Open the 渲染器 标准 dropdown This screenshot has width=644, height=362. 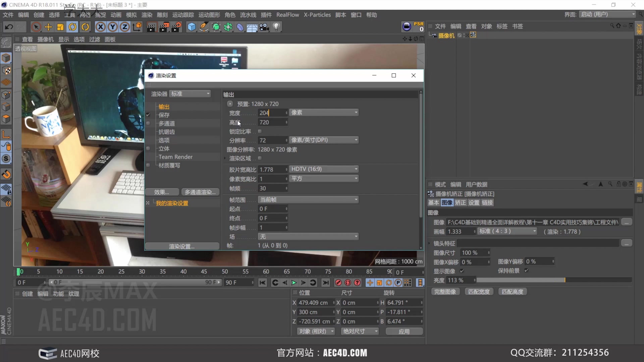pyautogui.click(x=190, y=94)
